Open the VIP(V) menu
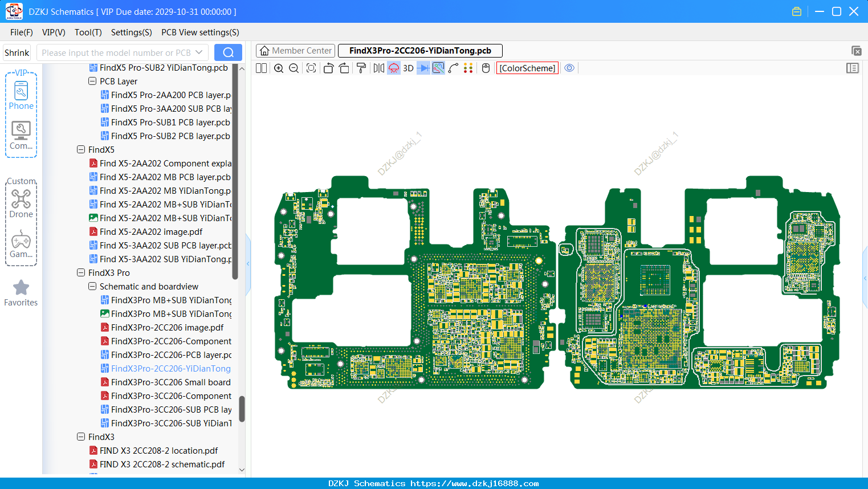Viewport: 868px width, 489px height. coord(54,32)
